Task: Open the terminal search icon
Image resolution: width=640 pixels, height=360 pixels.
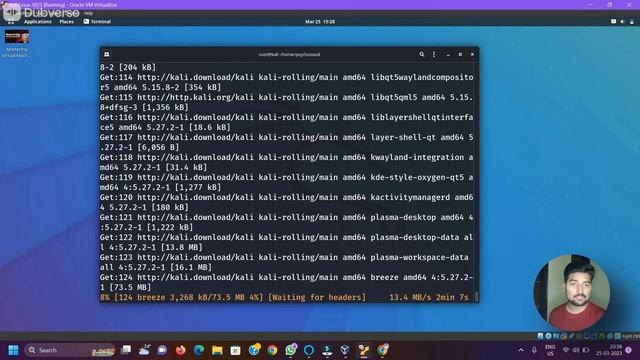Action: pos(422,54)
